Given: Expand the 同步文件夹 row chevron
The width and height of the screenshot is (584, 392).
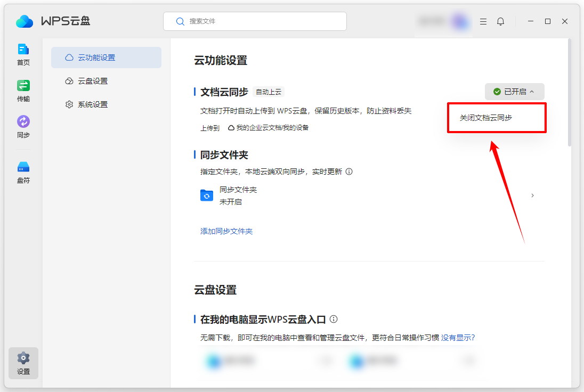Looking at the screenshot, I should click(x=533, y=195).
